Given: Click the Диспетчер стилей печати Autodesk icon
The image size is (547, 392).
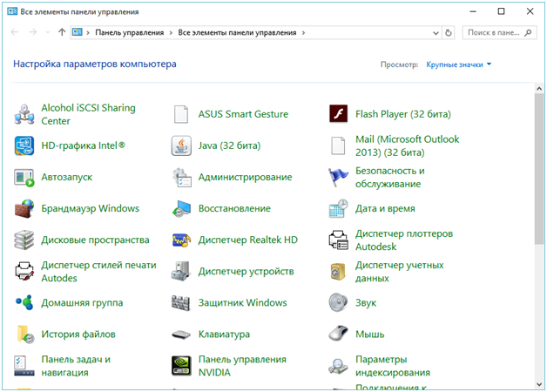Looking at the screenshot, I should click(24, 271).
